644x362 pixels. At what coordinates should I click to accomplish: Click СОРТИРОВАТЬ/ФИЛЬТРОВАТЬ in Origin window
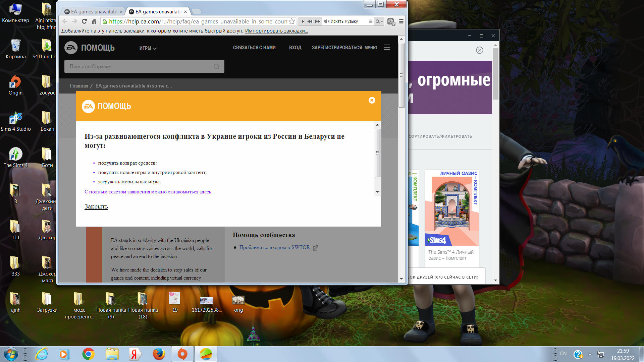click(440, 136)
